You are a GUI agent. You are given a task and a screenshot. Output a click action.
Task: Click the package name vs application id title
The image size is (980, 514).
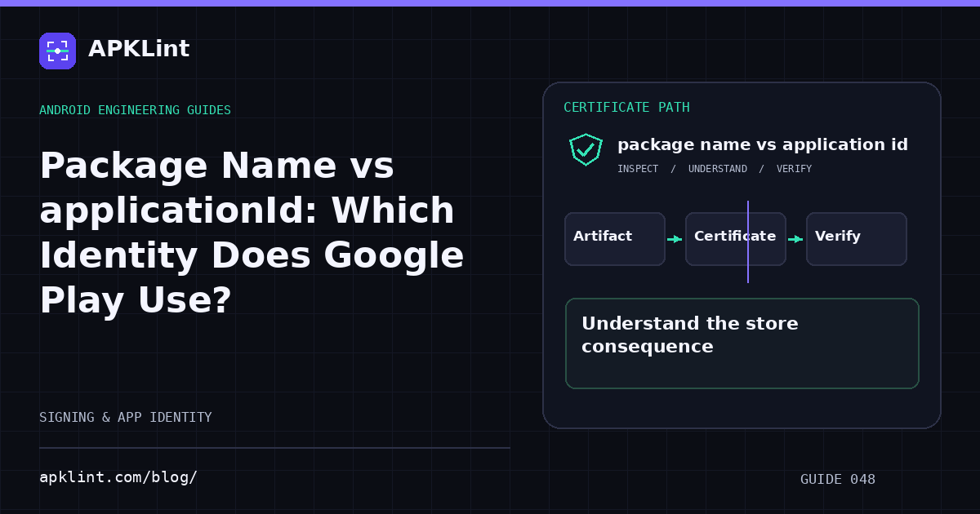pyautogui.click(x=763, y=145)
